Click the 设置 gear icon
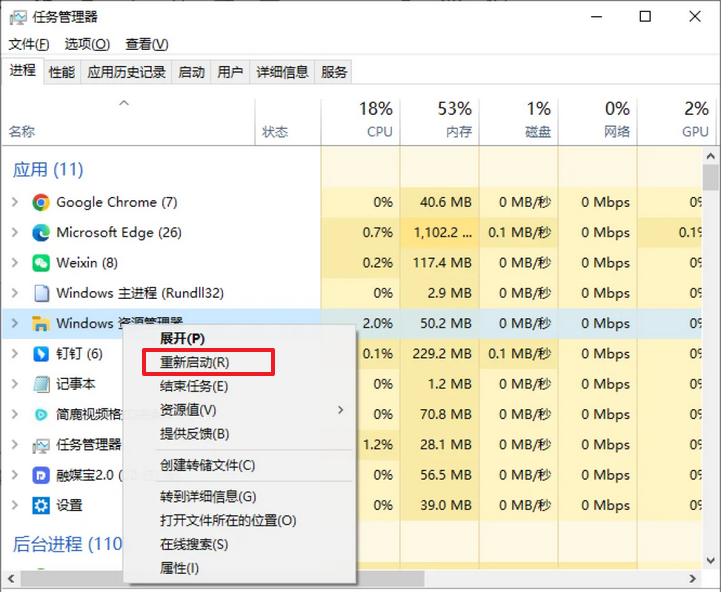The image size is (721, 592). 41,506
